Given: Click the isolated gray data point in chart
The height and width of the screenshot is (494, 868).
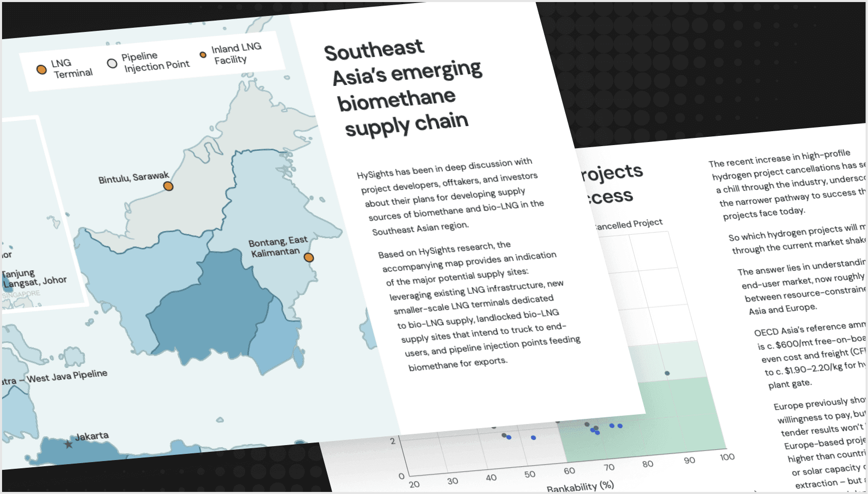Looking at the screenshot, I should (667, 373).
